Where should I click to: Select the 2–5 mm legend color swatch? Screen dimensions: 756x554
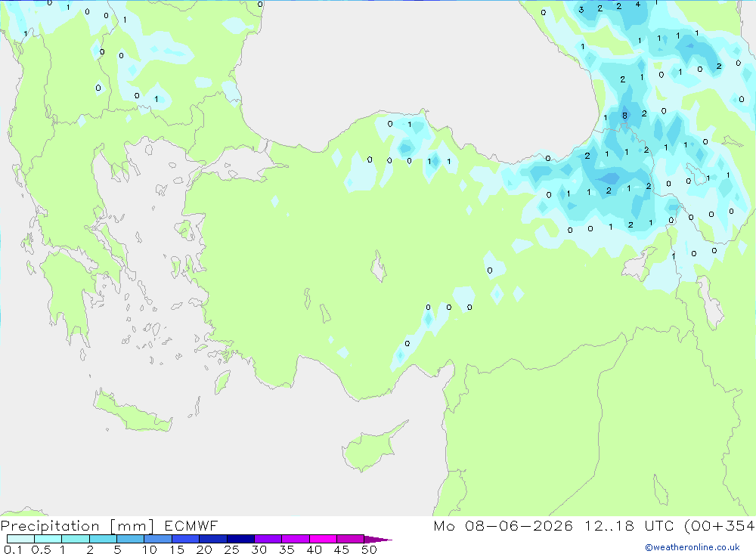pyautogui.click(x=103, y=539)
